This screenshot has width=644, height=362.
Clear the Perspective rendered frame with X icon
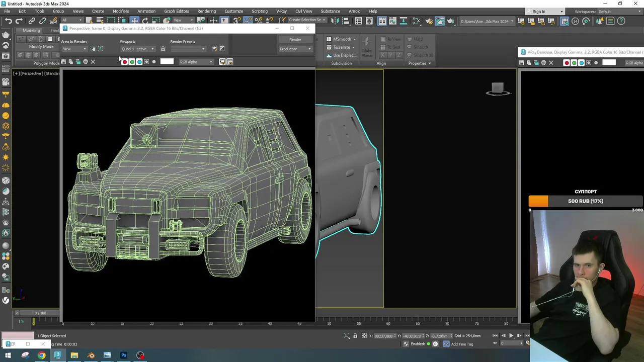[93, 62]
